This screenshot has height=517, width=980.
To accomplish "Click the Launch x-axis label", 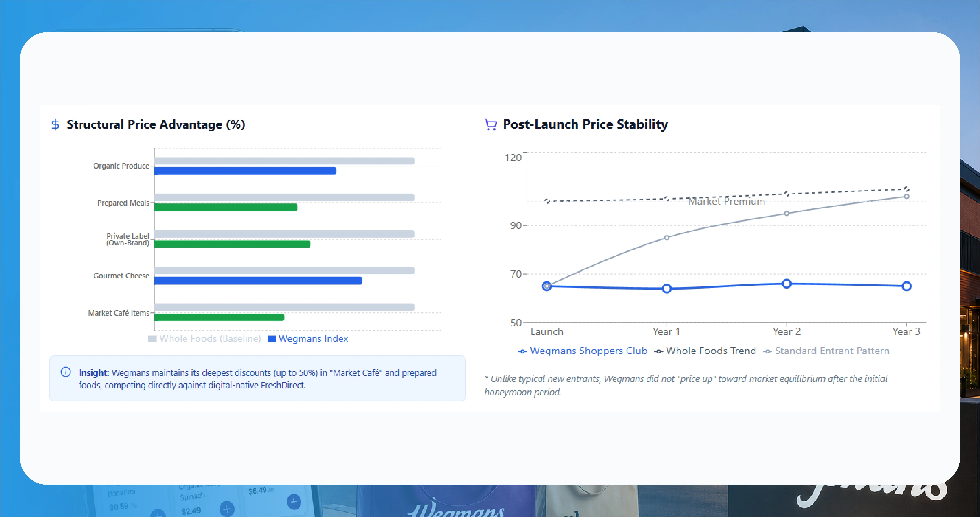I will [x=547, y=332].
